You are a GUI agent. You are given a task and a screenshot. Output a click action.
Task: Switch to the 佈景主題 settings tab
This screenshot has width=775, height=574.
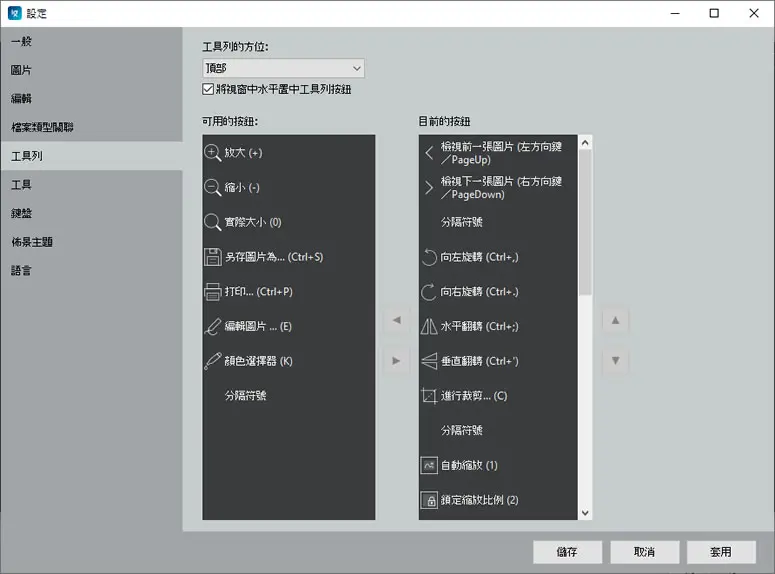coord(32,242)
